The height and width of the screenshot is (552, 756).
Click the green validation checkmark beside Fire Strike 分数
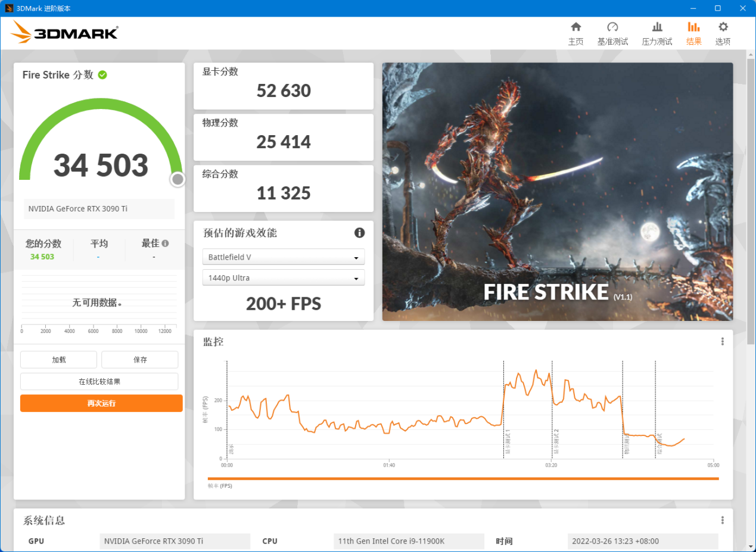(x=102, y=75)
